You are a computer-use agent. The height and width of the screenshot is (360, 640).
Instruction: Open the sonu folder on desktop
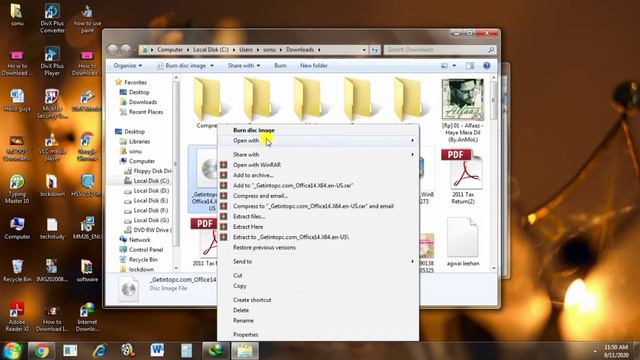[17, 15]
